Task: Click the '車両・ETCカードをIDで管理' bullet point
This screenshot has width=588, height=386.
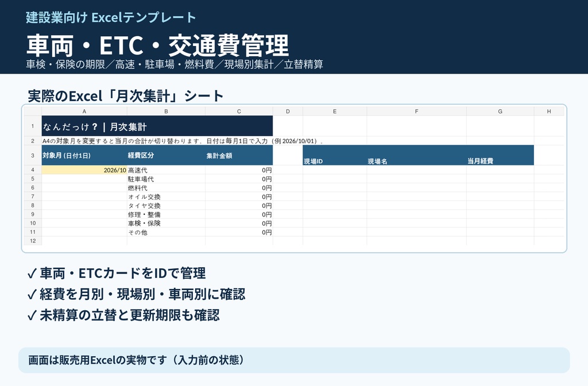Action: tap(117, 273)
